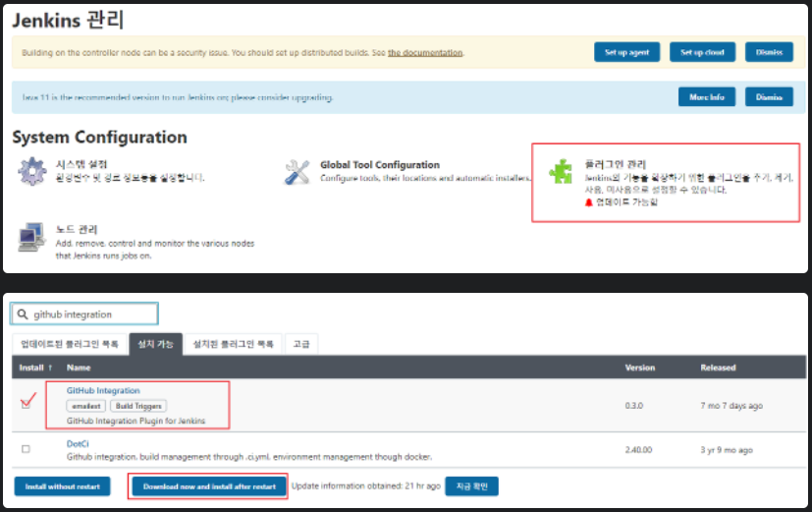Image resolution: width=812 pixels, height=512 pixels.
Task: Click the magnifier icon in the plugin search box
Action: click(x=22, y=314)
